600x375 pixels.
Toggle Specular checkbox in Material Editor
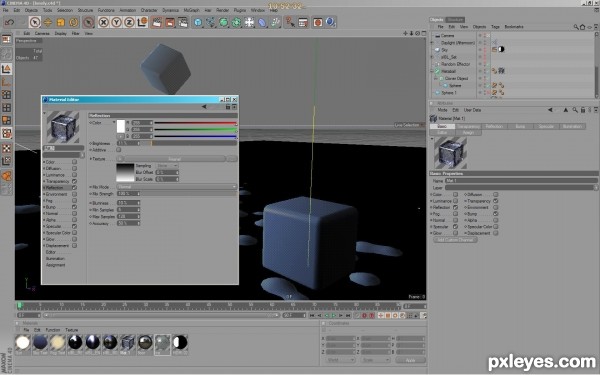(x=74, y=226)
